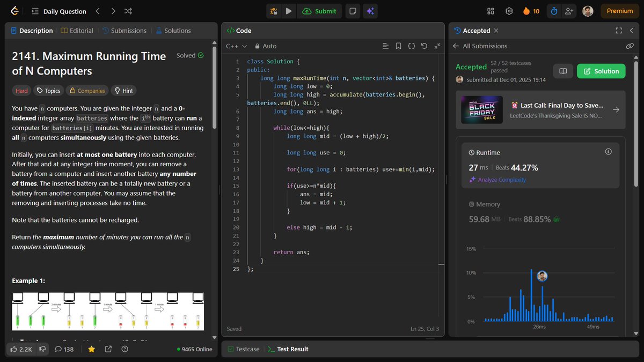Open the C++ language dropdown

coord(236,46)
